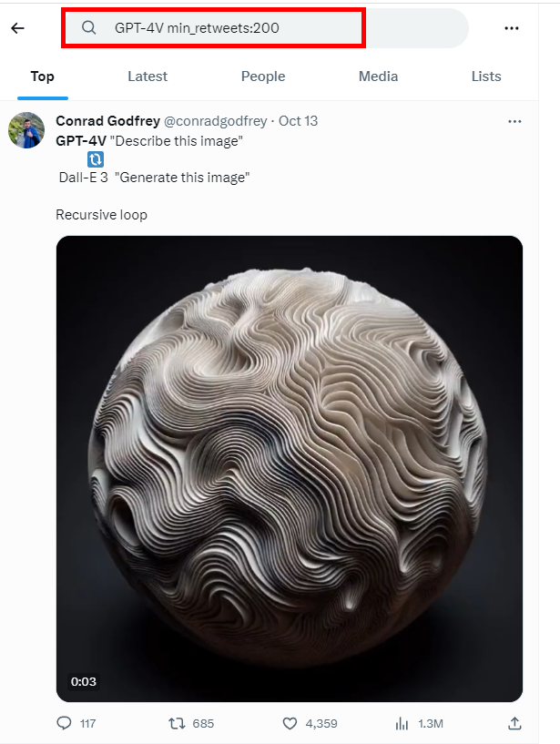
Task: Visit the @conradgodfrey handle link
Action: (x=215, y=121)
